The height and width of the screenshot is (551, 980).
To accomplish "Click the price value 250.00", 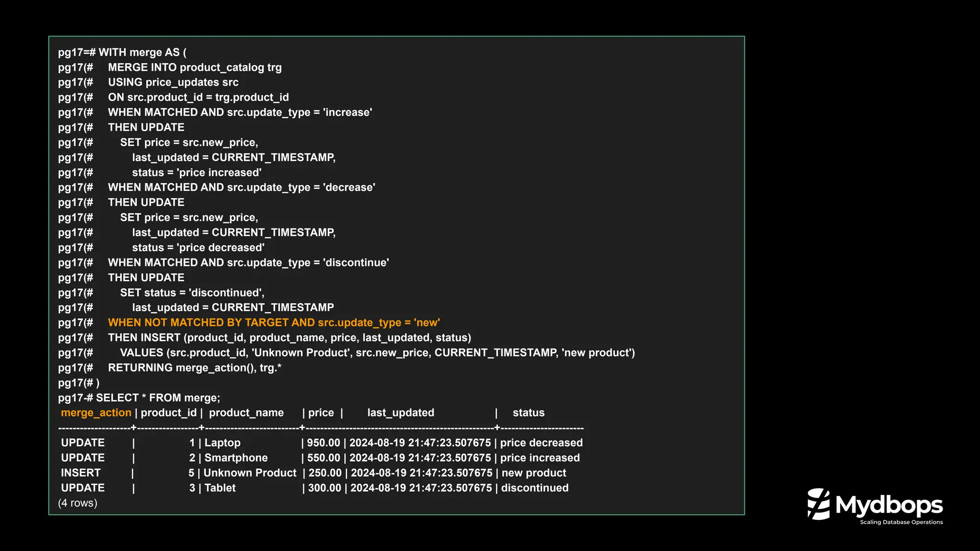I will (x=325, y=473).
